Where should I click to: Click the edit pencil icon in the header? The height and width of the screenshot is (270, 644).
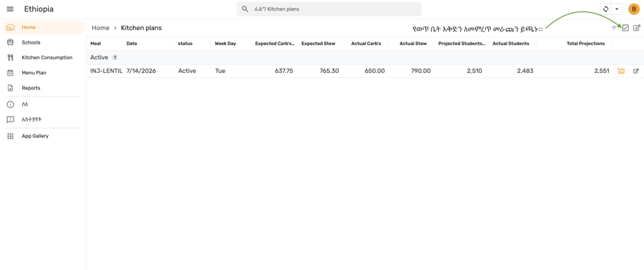click(637, 28)
